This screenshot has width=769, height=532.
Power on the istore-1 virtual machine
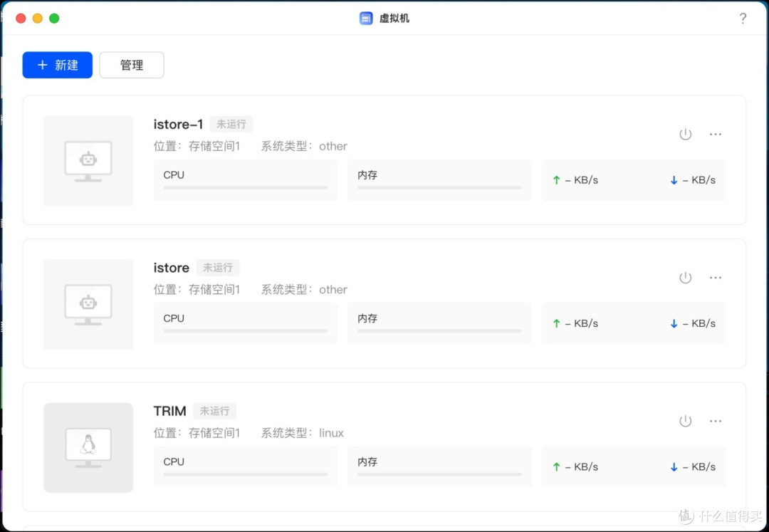coord(685,134)
